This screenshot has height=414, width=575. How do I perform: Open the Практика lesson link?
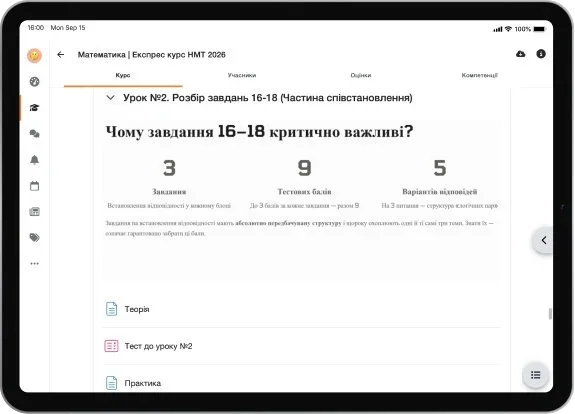[x=143, y=383]
